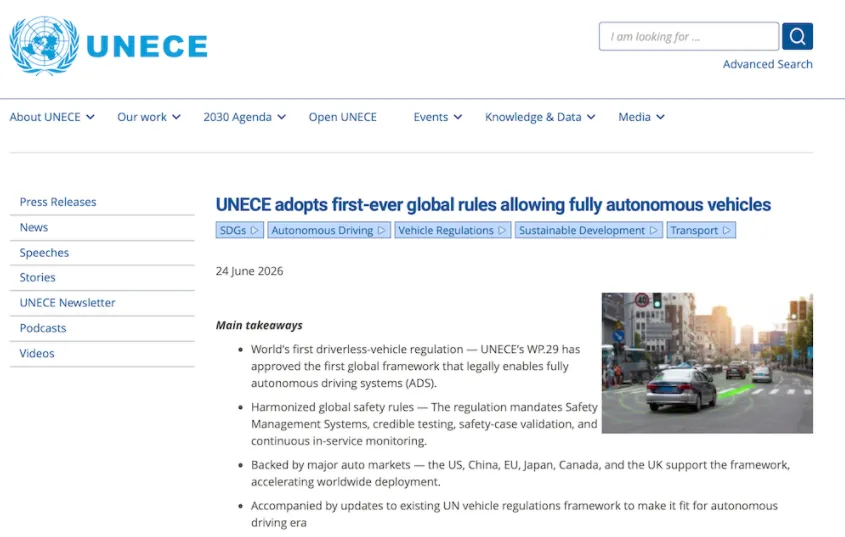Image resolution: width=845 pixels, height=537 pixels.
Task: Focus the 'I am looking for' search field
Action: (x=689, y=36)
